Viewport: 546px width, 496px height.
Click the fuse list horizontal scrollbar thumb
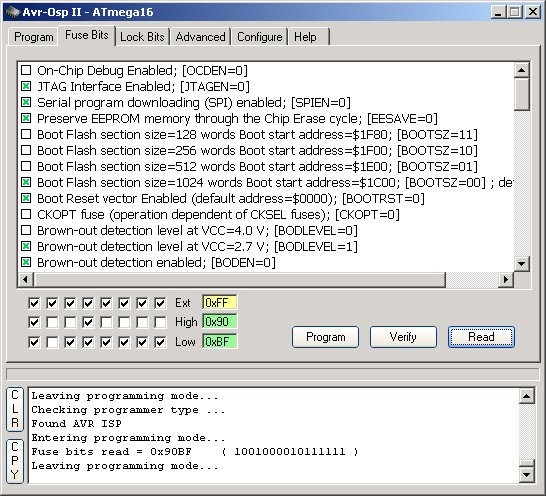coord(239,279)
